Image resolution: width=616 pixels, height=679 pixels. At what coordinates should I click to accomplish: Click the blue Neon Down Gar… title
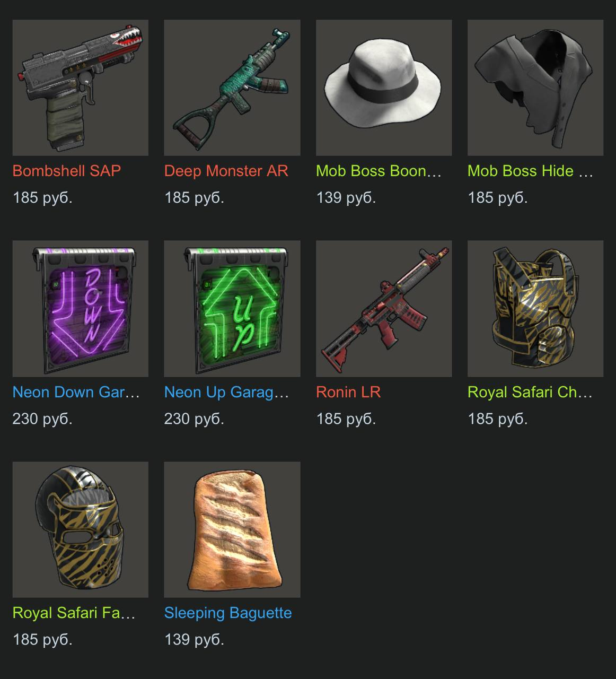(76, 392)
